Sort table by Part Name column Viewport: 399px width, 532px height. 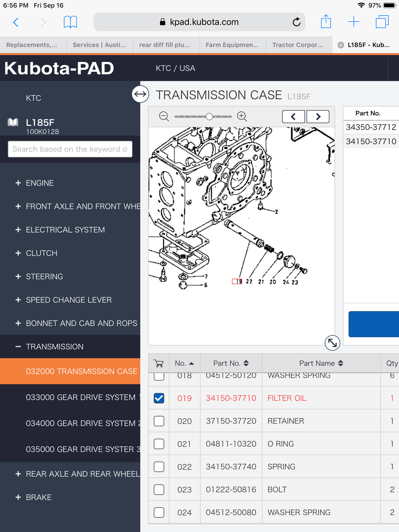321,363
